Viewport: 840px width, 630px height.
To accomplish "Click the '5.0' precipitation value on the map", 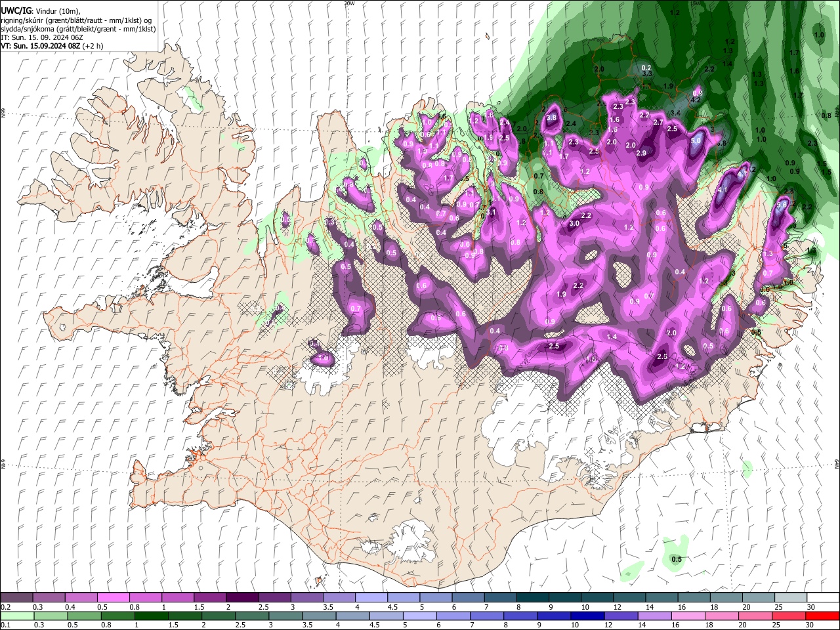I will tap(696, 140).
